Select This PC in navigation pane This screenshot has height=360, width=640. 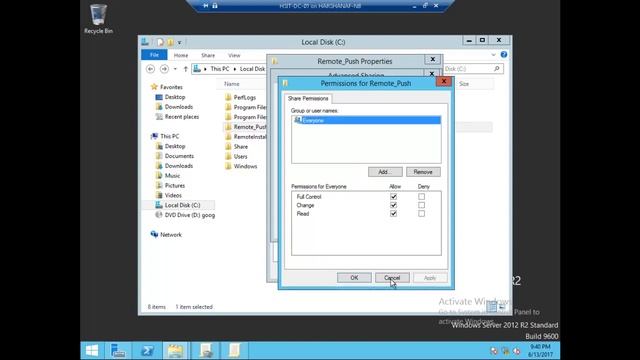point(169,136)
